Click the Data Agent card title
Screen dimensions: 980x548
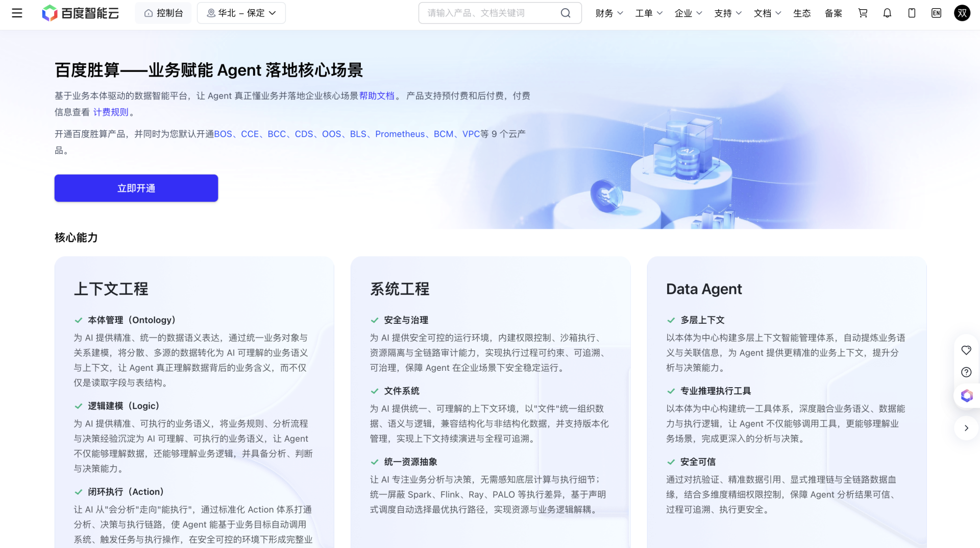tap(704, 289)
